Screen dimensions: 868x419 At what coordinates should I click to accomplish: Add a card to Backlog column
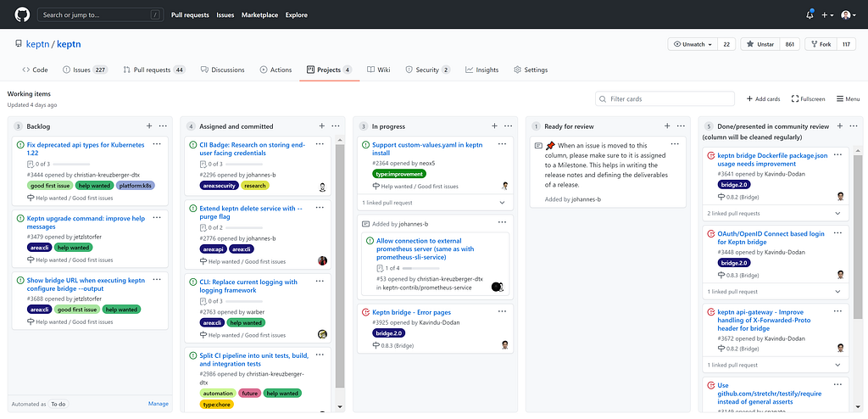tap(149, 126)
